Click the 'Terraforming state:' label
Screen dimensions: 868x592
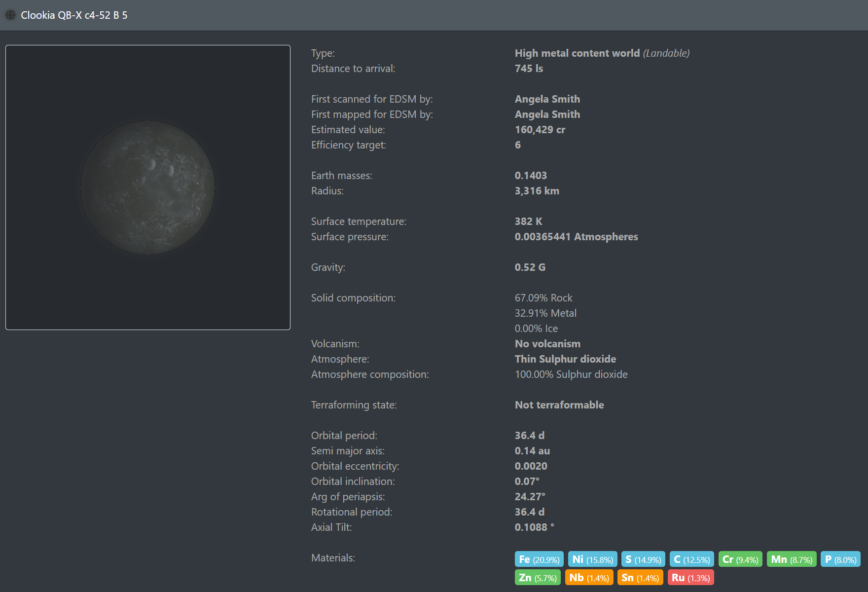(x=354, y=405)
